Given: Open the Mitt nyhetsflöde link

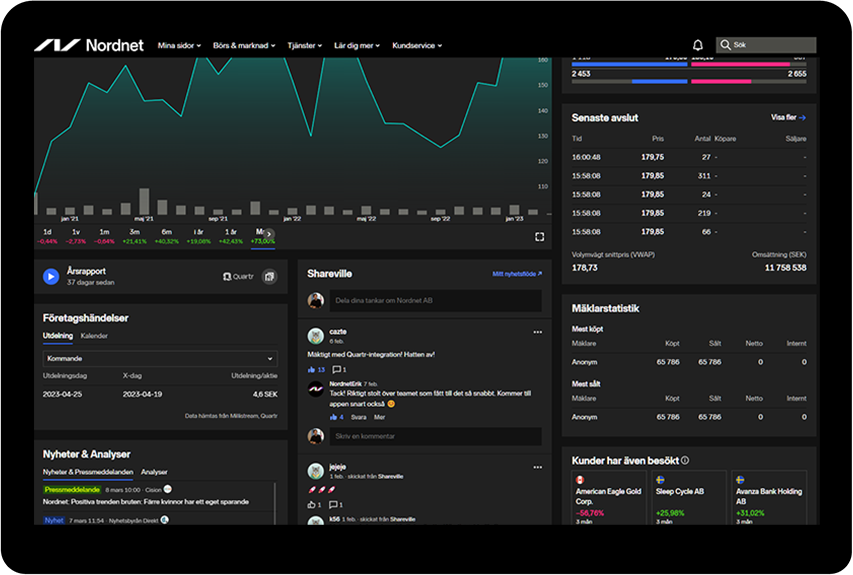Looking at the screenshot, I should pyautogui.click(x=517, y=274).
